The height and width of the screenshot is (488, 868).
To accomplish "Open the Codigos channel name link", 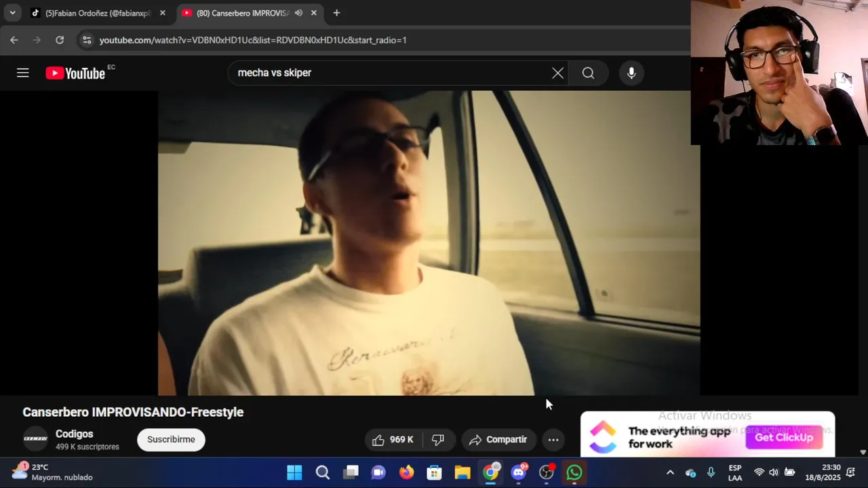I will [x=75, y=434].
